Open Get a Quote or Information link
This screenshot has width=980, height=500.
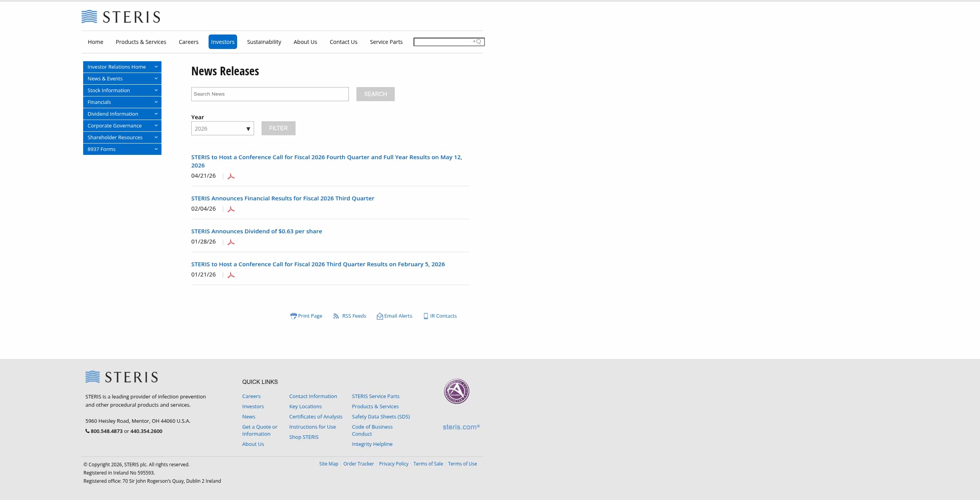[260, 431]
